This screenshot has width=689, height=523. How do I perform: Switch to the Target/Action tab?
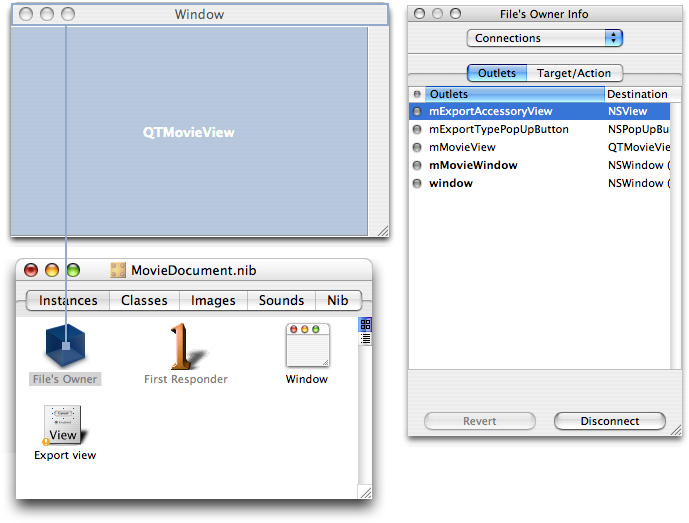click(x=574, y=73)
